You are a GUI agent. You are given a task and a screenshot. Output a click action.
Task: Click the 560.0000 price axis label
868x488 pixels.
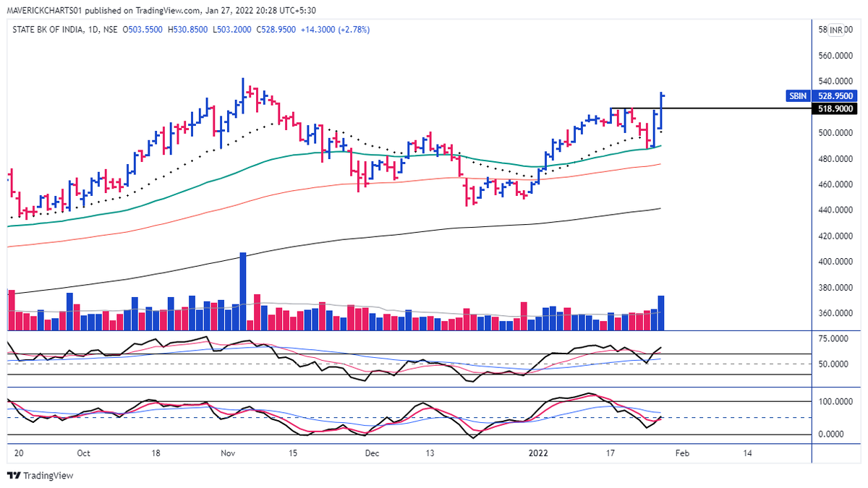[835, 56]
